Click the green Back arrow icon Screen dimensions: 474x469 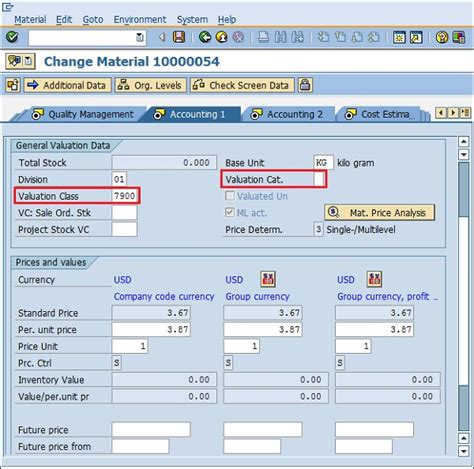[205, 37]
